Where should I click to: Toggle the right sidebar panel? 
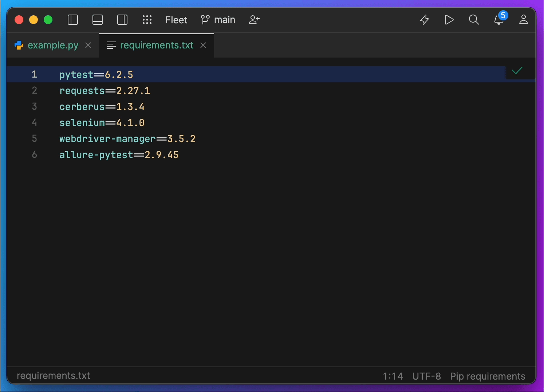click(x=122, y=20)
